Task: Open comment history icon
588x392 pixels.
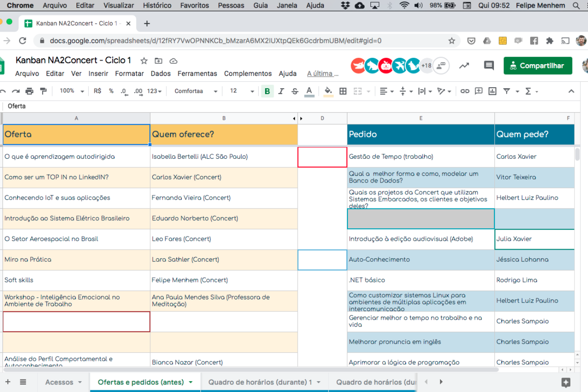Action: [488, 66]
